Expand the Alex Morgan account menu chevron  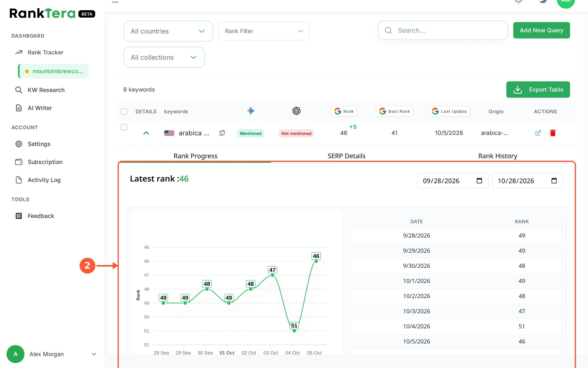pyautogui.click(x=94, y=354)
